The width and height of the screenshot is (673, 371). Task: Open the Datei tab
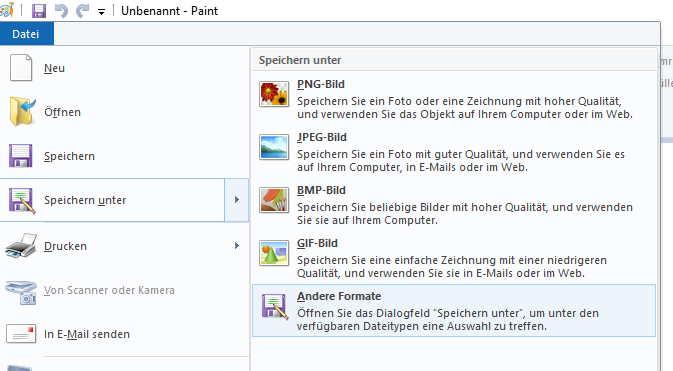[x=26, y=34]
